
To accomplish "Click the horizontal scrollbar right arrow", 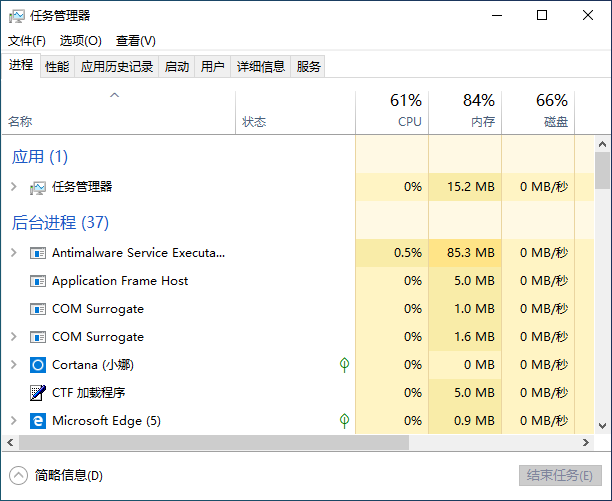I will (586, 442).
